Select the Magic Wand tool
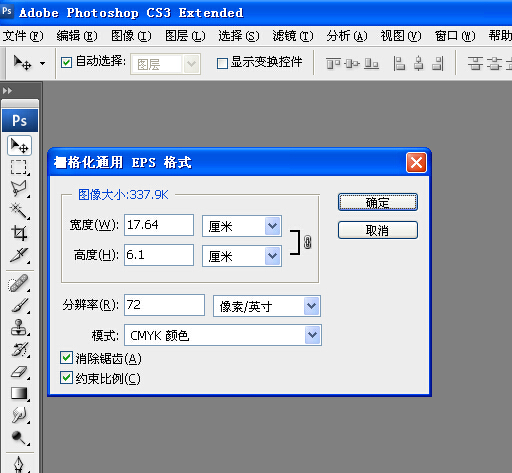512x473 pixels. [19, 211]
